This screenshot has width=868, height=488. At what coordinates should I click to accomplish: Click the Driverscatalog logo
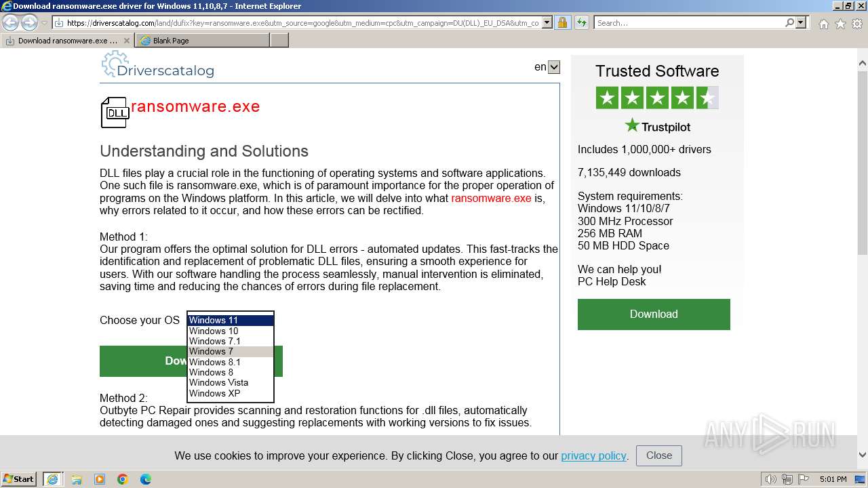(157, 65)
